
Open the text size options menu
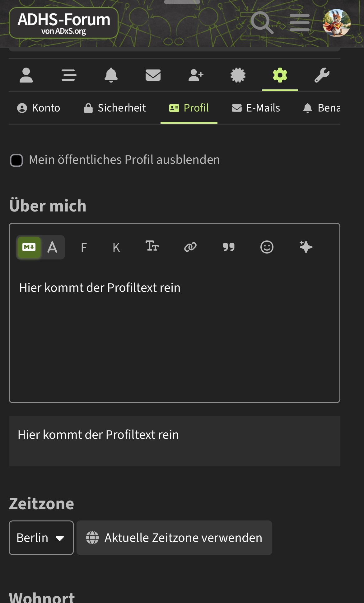(152, 246)
